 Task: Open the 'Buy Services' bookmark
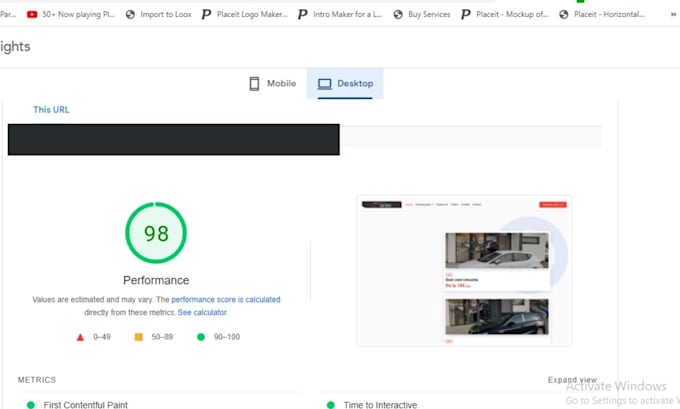tap(422, 14)
